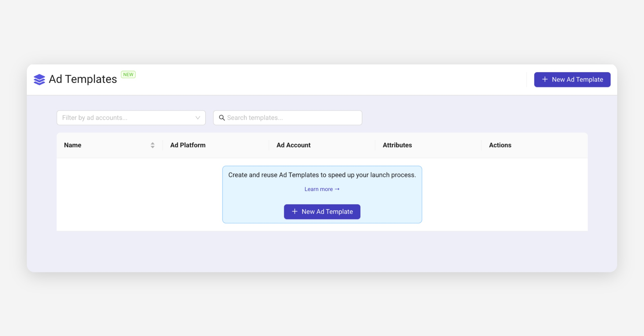Sort the table by Name column header
Image resolution: width=644 pixels, height=336 pixels.
point(73,145)
